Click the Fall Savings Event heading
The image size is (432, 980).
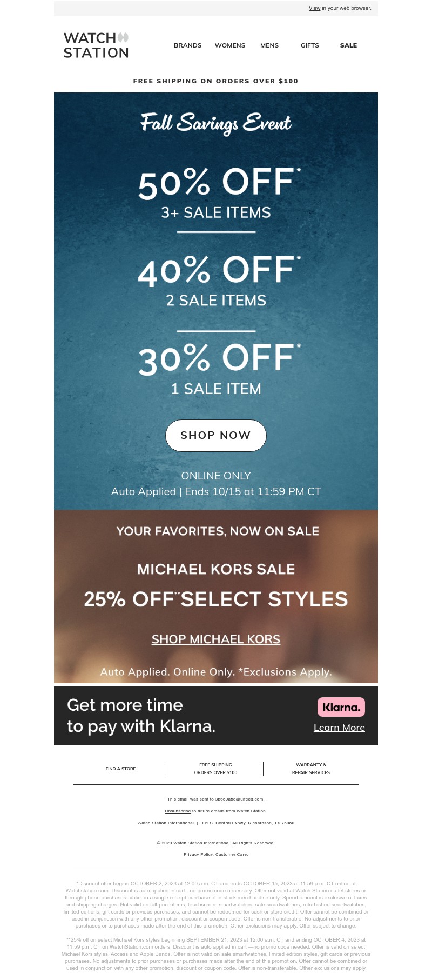(216, 123)
